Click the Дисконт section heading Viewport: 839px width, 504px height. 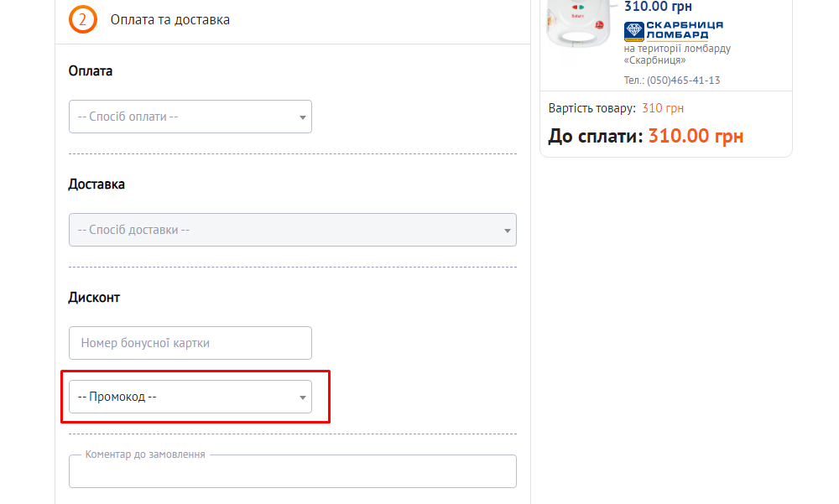click(94, 298)
